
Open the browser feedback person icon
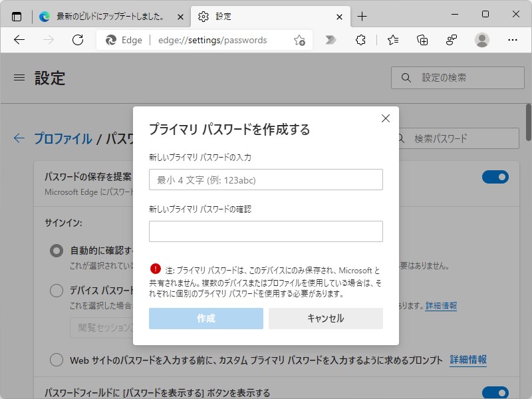[x=453, y=40]
